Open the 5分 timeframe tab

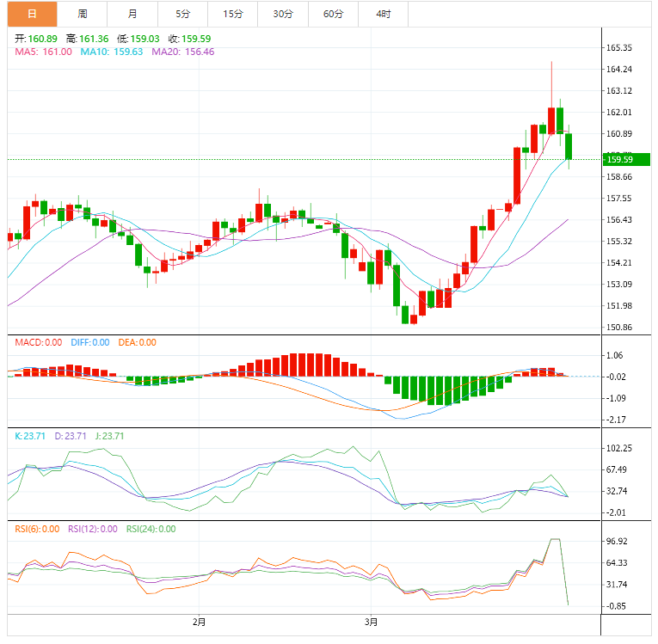pos(182,14)
